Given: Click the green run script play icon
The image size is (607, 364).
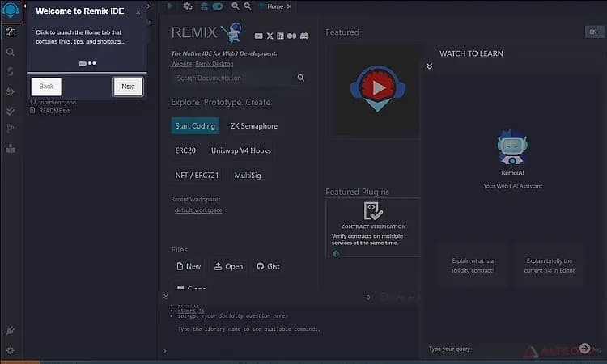Looking at the screenshot, I should [170, 6].
